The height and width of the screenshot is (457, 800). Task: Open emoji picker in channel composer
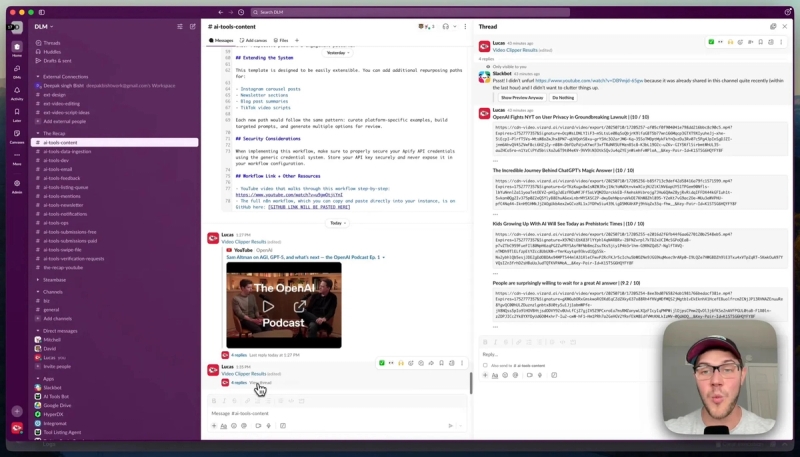[x=234, y=425]
